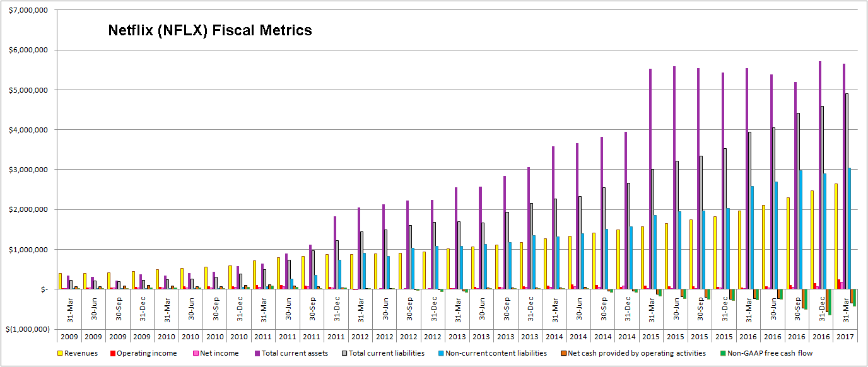
Task: Click the $3,000,000 y-axis label
Action: coord(30,170)
